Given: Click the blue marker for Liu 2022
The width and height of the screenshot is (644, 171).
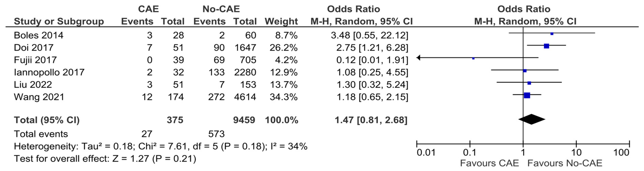Looking at the screenshot, I should (529, 83).
